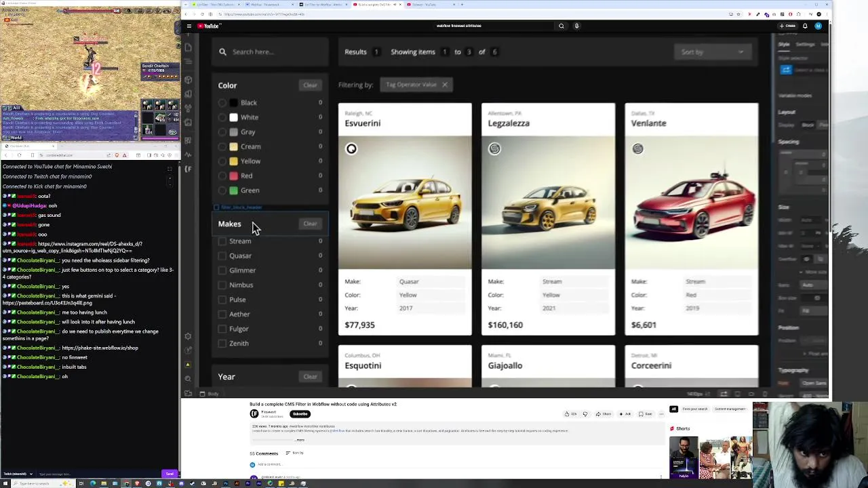This screenshot has width=868, height=488.
Task: Switch to Settings tab in Webflow panel
Action: (x=805, y=45)
